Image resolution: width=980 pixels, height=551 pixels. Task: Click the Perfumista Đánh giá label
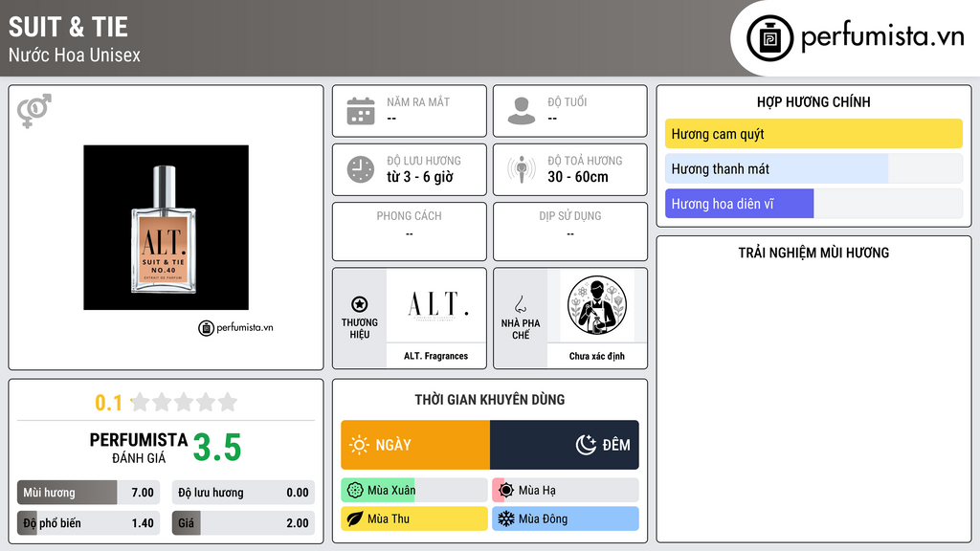(139, 448)
